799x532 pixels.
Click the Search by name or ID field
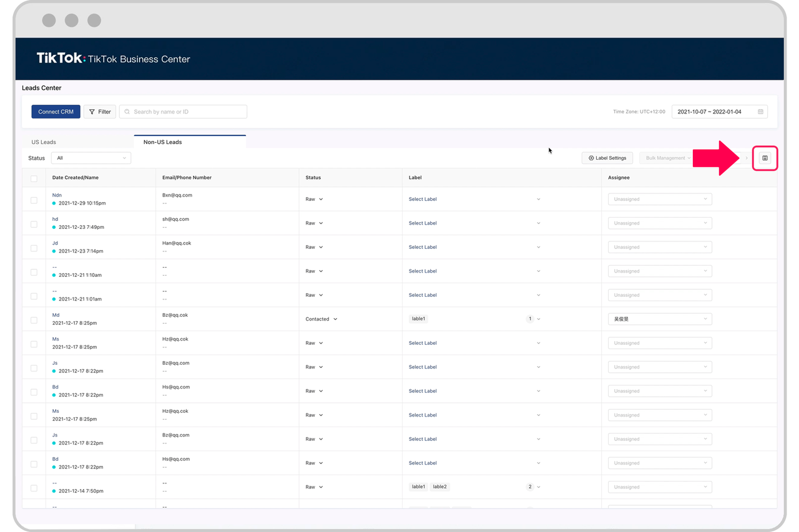pyautogui.click(x=187, y=112)
